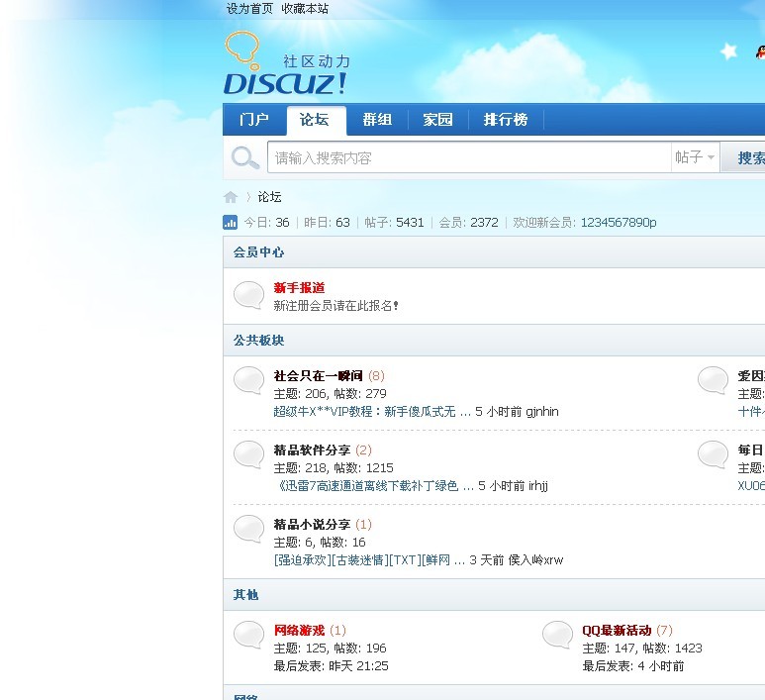The height and width of the screenshot is (700, 765).
Task: Open the 迅雷7高速通道离线下载补丁 post
Action: 374,486
